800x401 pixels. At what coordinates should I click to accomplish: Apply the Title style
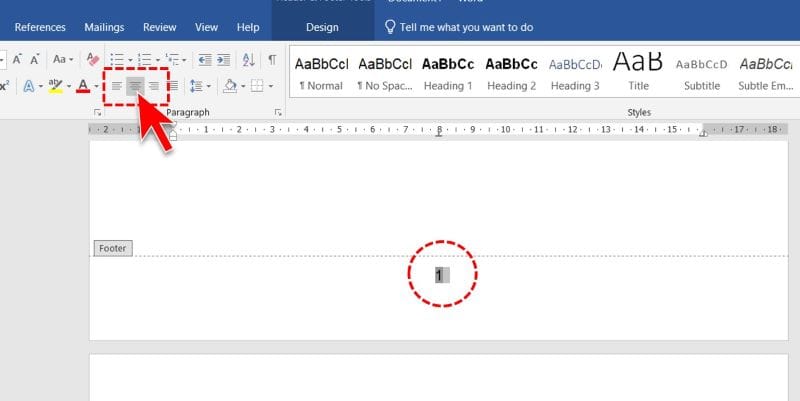click(x=638, y=72)
